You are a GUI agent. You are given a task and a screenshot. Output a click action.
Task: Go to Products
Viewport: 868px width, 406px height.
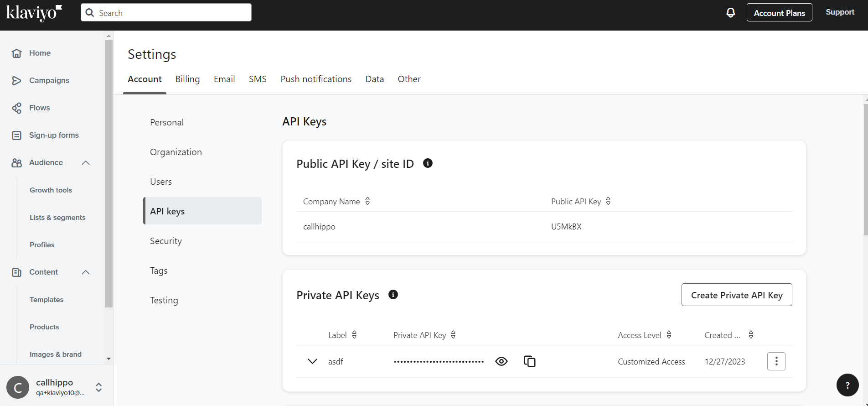(44, 327)
